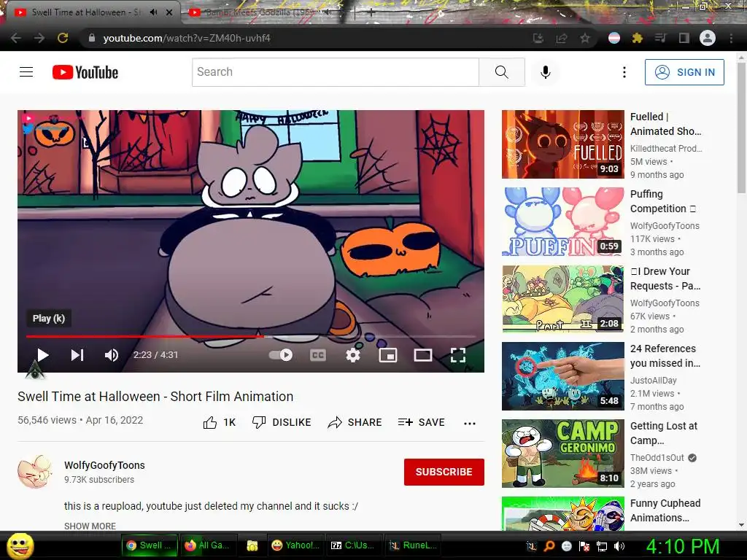Bookmark this page with the star

(585, 38)
